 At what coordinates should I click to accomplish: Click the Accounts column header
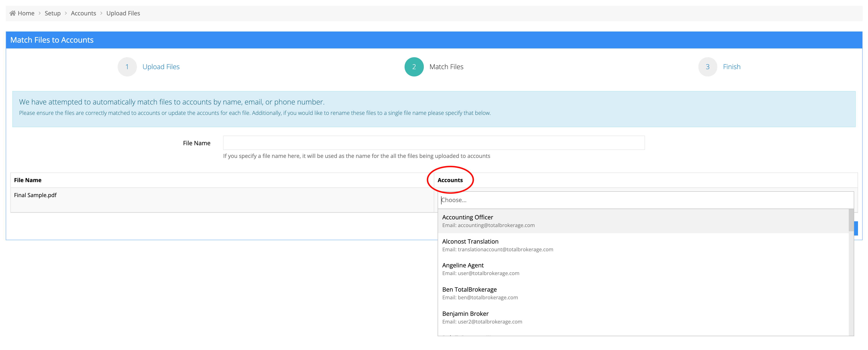tap(450, 180)
